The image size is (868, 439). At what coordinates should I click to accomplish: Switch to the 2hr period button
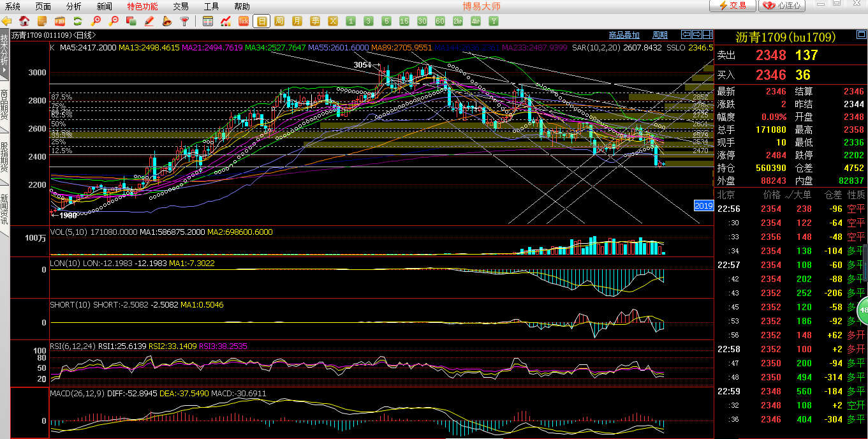[458, 21]
